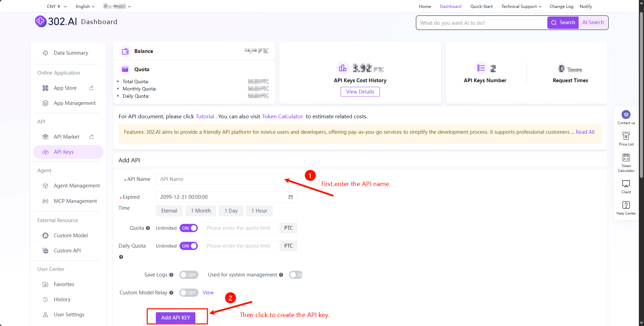
Task: Enable the Save Logs toggle
Action: tap(189, 274)
